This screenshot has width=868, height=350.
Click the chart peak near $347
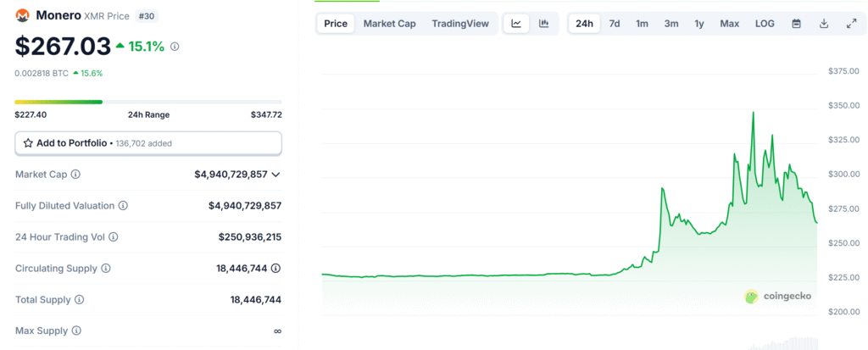(754, 113)
